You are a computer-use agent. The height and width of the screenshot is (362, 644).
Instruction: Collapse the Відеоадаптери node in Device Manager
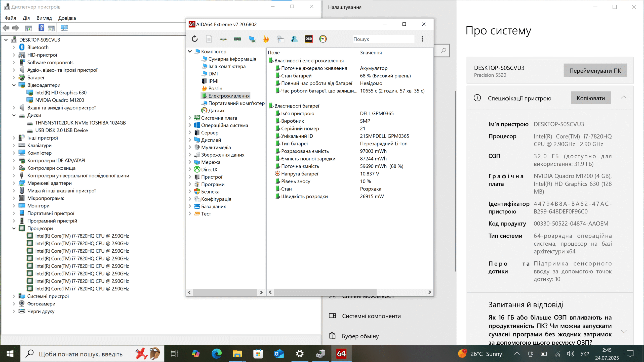14,85
